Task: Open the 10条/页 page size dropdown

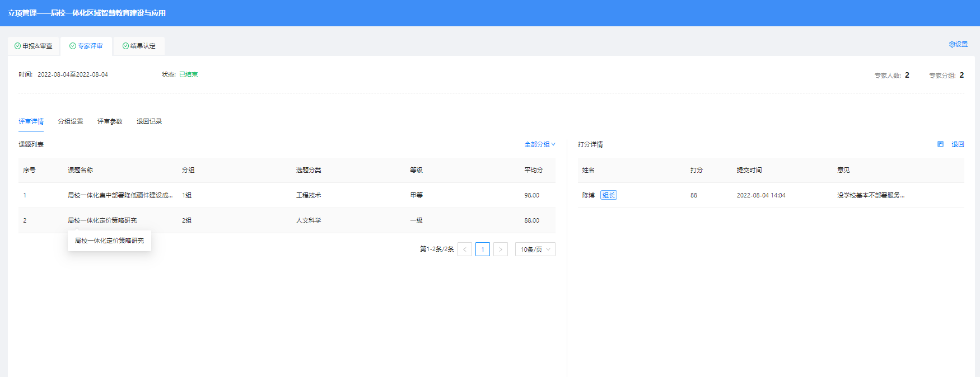Action: coord(535,249)
